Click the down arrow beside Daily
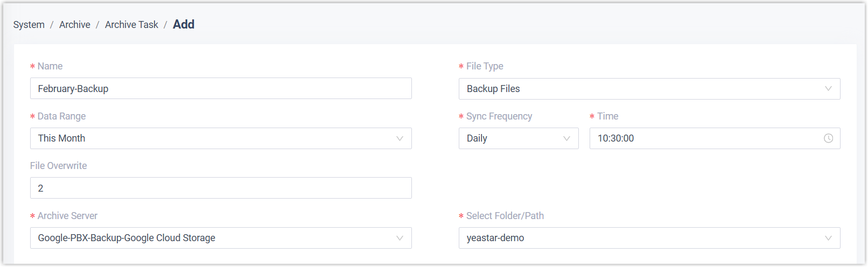This screenshot has height=267, width=868. pos(566,138)
